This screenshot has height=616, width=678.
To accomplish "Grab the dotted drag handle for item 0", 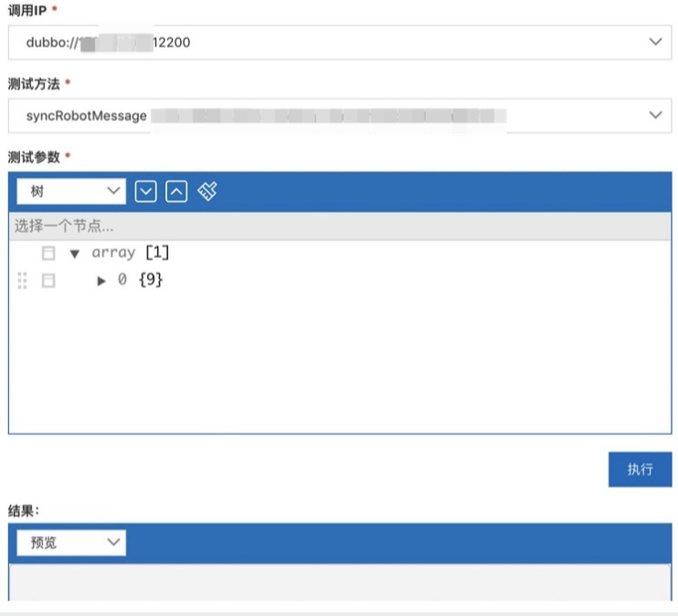I will 23,281.
